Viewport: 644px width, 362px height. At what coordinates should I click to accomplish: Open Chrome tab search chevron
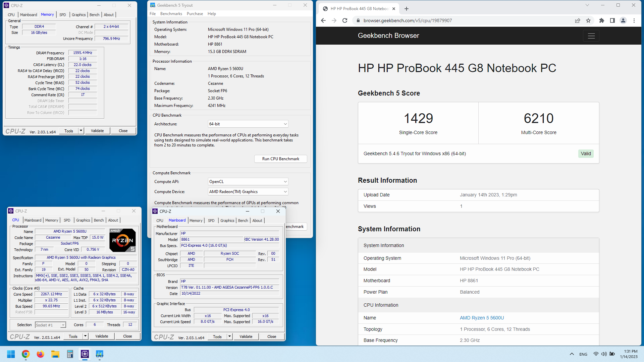[587, 5]
